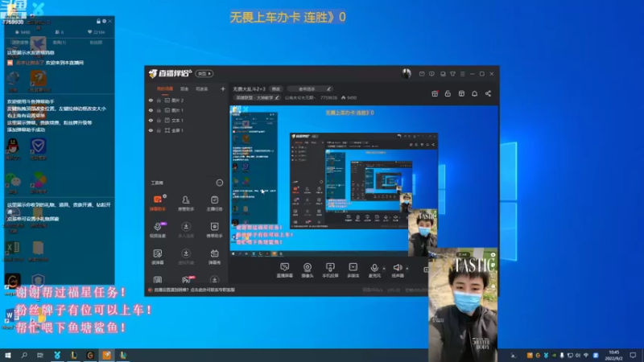Hide the 图片 1 layer with eye icon
The height and width of the screenshot is (362, 644).
(151, 110)
